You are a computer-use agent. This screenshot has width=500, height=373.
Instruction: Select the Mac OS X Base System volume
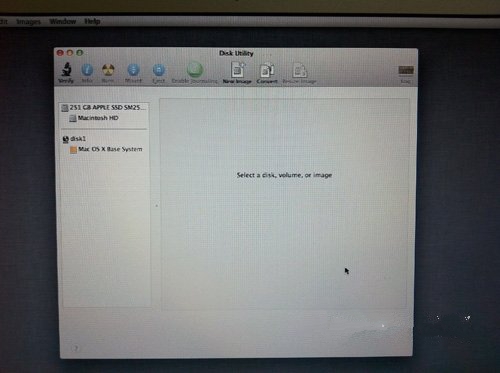[106, 149]
